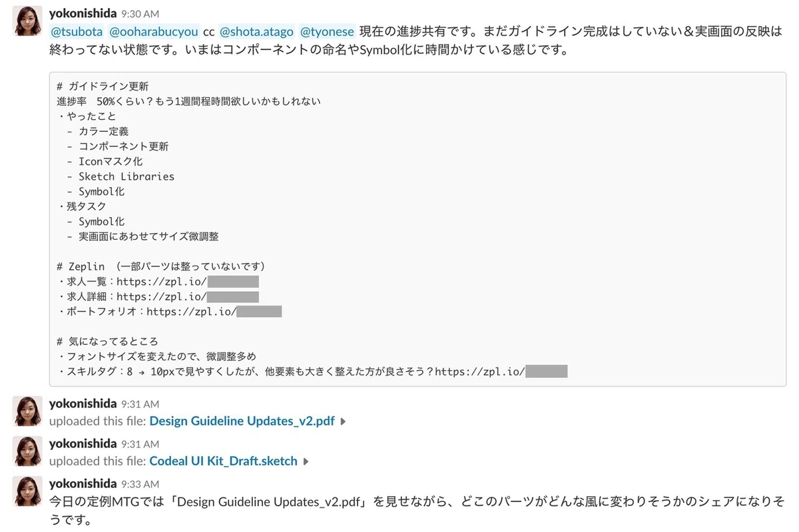Viewport: 799px width, 532px height.
Task: Click the @shota.atago mention
Action: pyautogui.click(x=256, y=31)
